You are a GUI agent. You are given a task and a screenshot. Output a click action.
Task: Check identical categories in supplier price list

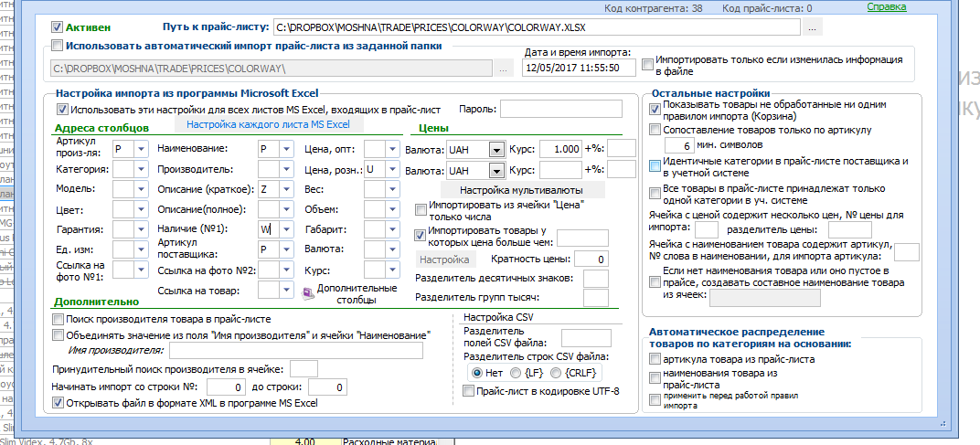click(655, 165)
